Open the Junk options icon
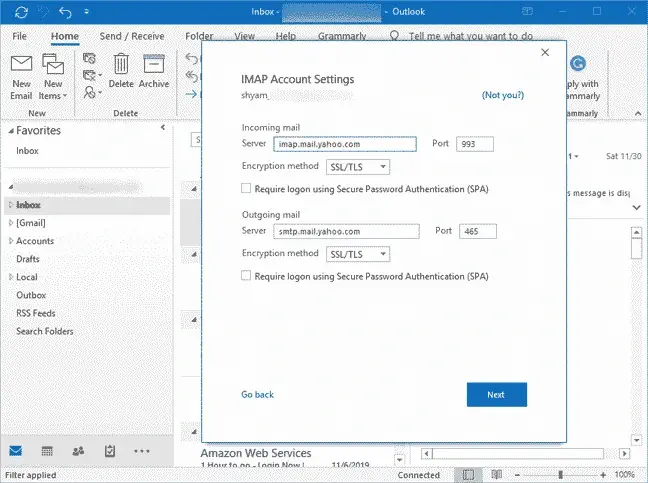648x483 pixels. pos(92,92)
